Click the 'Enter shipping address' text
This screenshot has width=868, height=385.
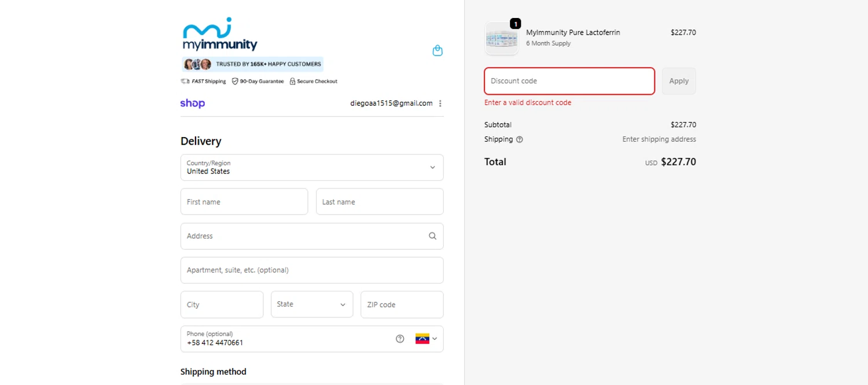[x=659, y=139]
